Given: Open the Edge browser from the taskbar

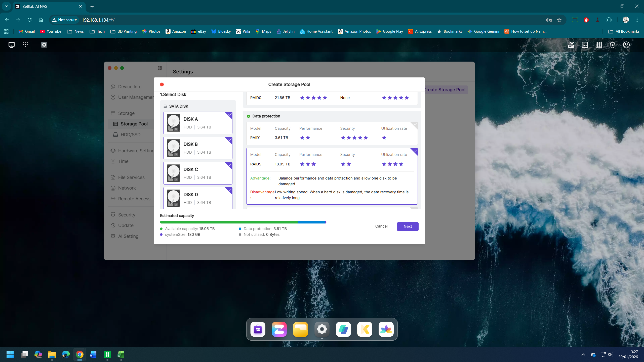Looking at the screenshot, I should click(x=66, y=355).
